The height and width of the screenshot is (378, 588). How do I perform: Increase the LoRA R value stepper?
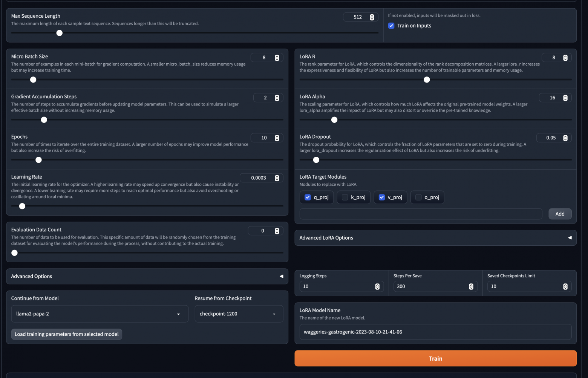(565, 56)
